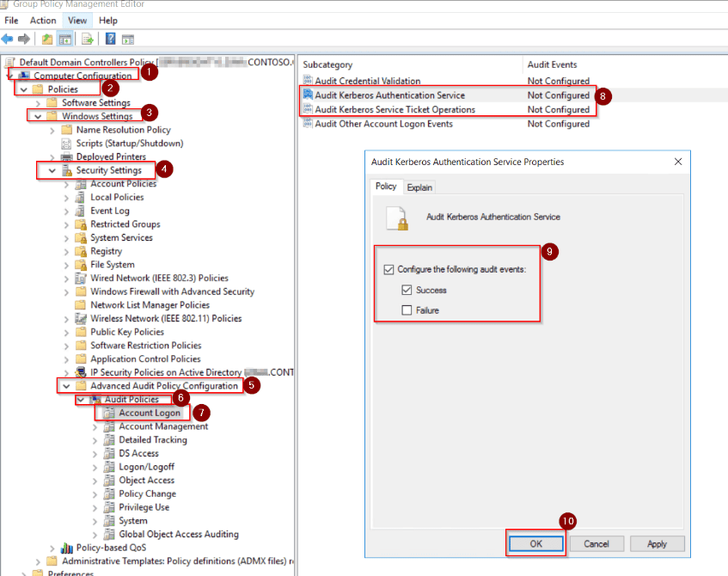Click the Wireless Network policies icon

click(81, 319)
